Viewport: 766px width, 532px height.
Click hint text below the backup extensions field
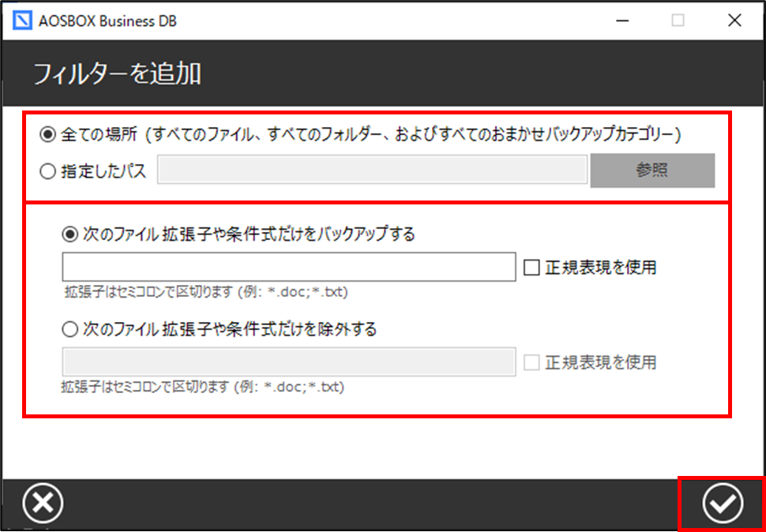(205, 293)
